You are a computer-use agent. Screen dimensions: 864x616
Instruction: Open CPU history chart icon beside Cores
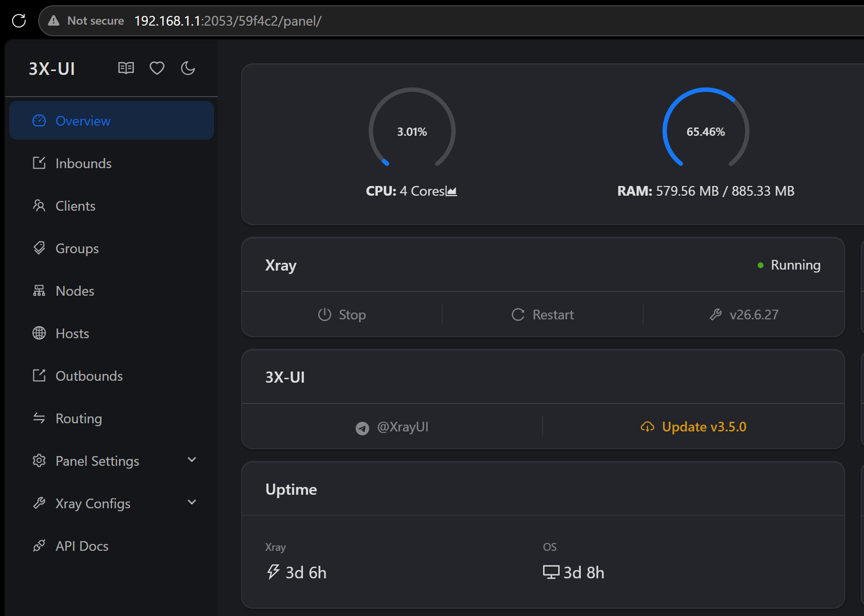(451, 191)
